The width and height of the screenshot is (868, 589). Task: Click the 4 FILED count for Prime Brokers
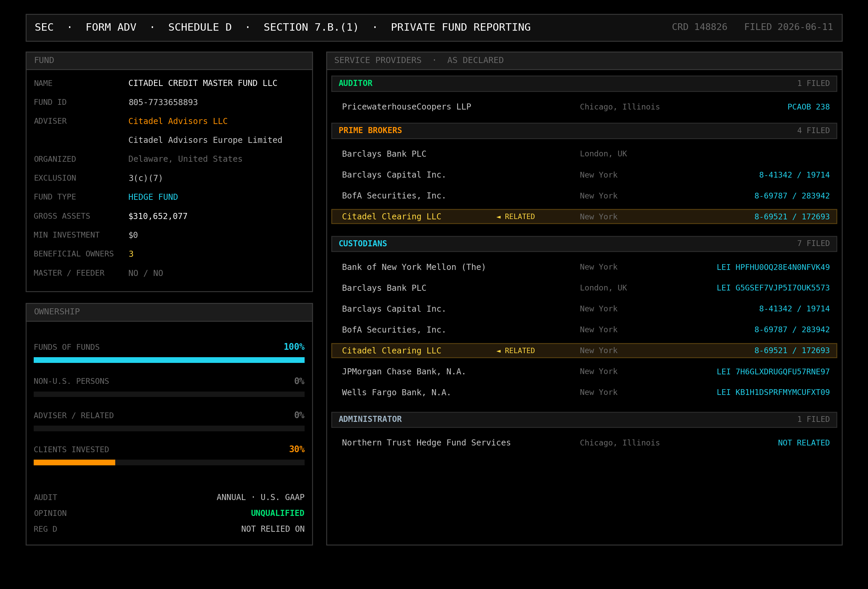[x=813, y=131]
